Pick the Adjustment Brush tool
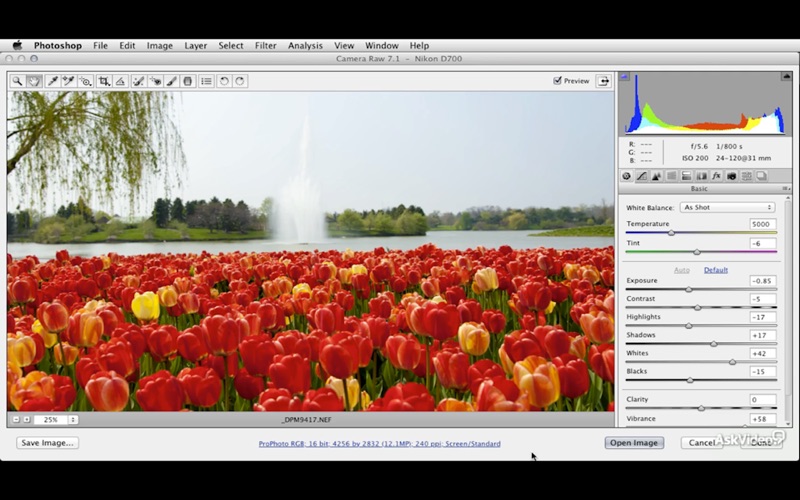Viewport: 800px width, 500px height. point(172,81)
